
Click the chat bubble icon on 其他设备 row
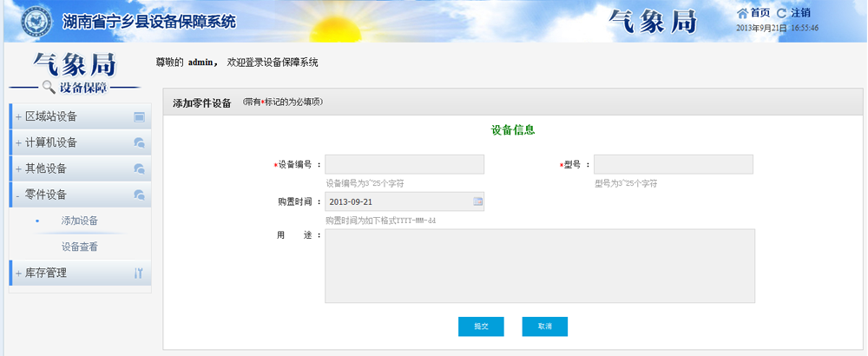(139, 169)
